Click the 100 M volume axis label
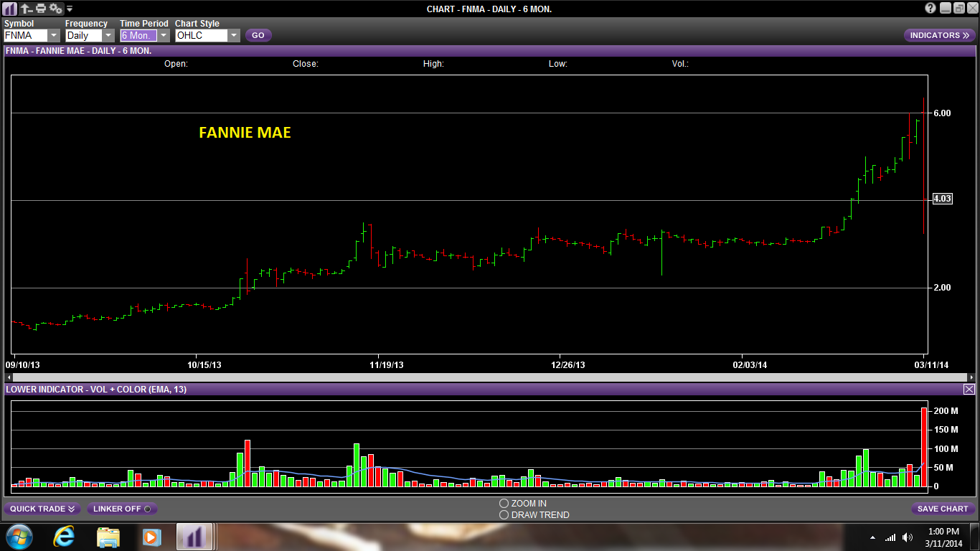Screen dimensions: 980x551 coord(946,449)
